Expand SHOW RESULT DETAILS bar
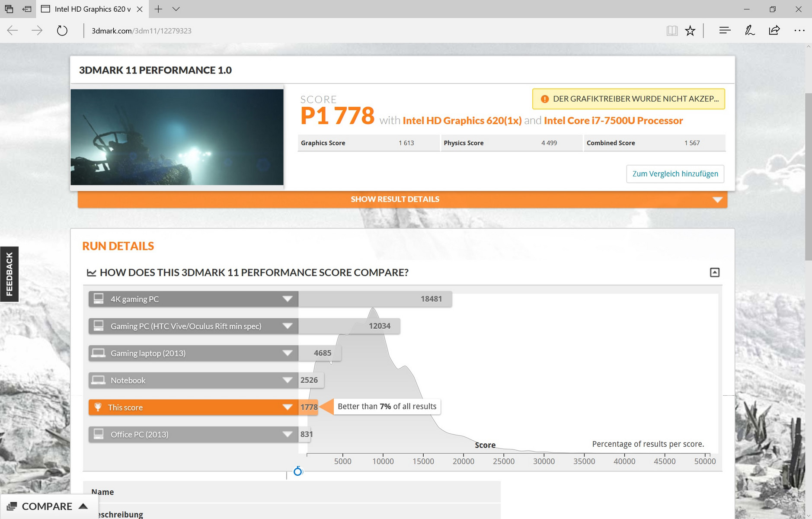The image size is (812, 519). pos(403,199)
